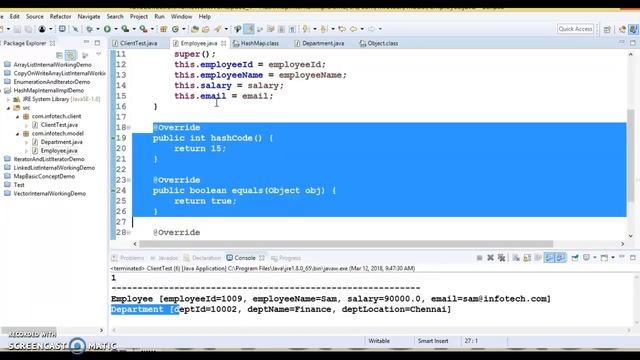Minimize the Package Explorer view
This screenshot has height=360, width=640.
86,42
